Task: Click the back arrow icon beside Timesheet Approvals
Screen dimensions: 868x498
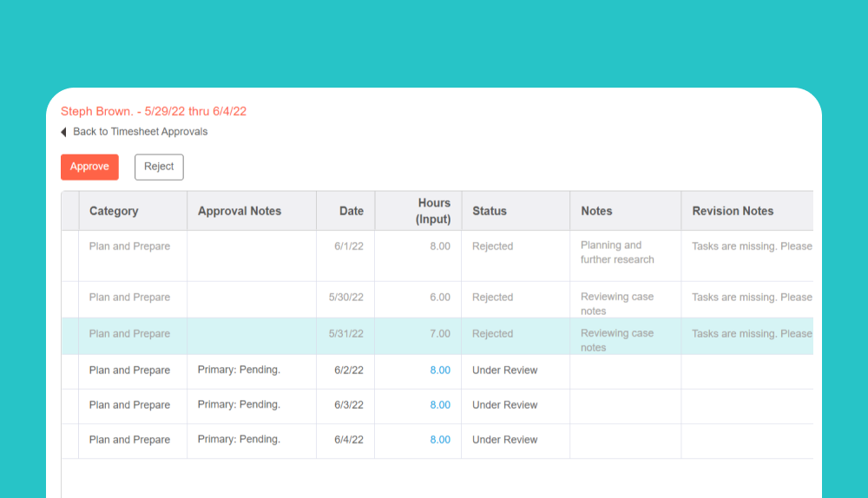Action: (x=63, y=132)
